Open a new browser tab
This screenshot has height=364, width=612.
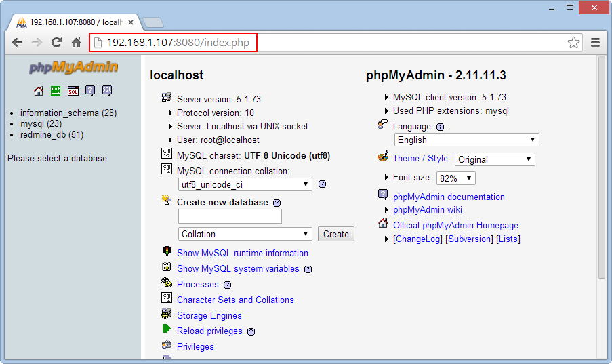tap(153, 23)
